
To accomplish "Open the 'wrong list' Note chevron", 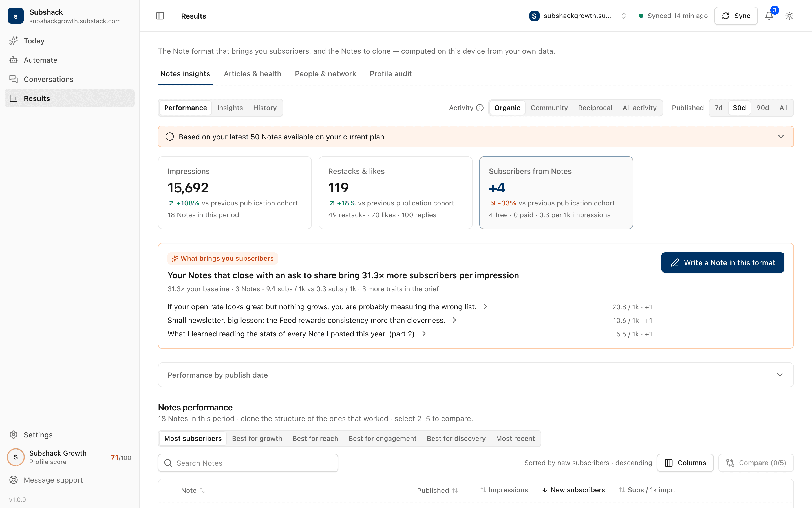I will 485,306.
